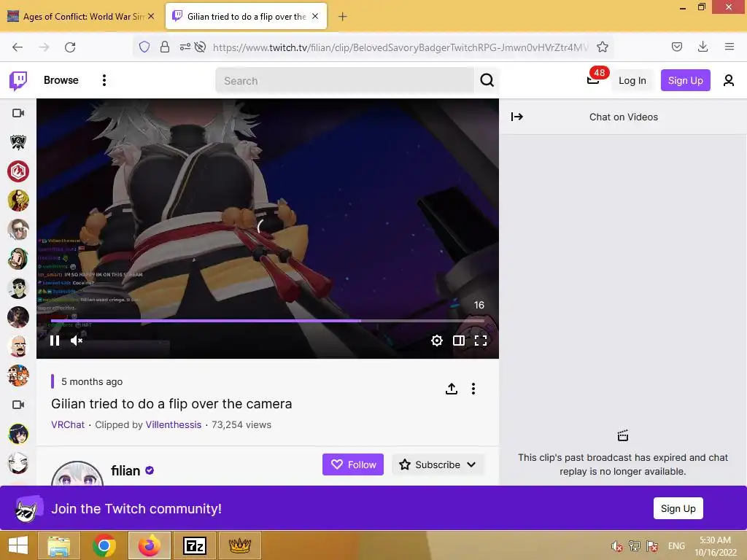Expand the Subscribe dropdown
Image resolution: width=747 pixels, height=560 pixels.
point(438,464)
